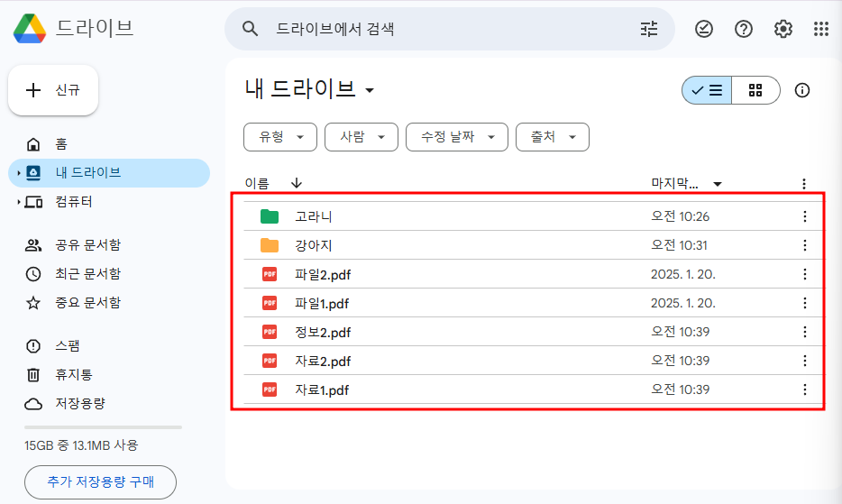
Task: Open column header more options menu
Action: [x=804, y=184]
